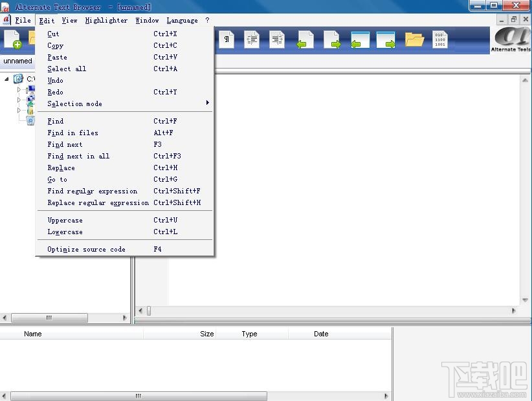Choose Select all in the Edit menu
Screen dimensions: 532x401
(125, 69)
